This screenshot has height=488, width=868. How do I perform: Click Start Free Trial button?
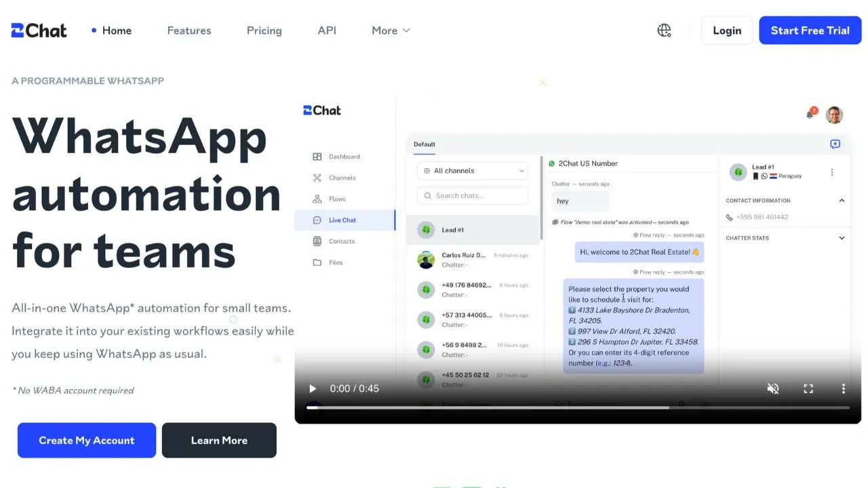point(810,30)
